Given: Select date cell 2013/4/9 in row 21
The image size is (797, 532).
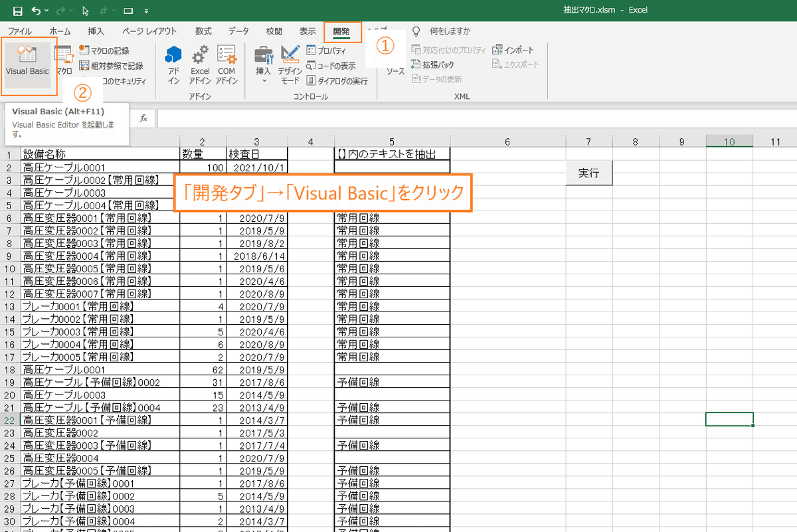Looking at the screenshot, I should (x=257, y=407).
